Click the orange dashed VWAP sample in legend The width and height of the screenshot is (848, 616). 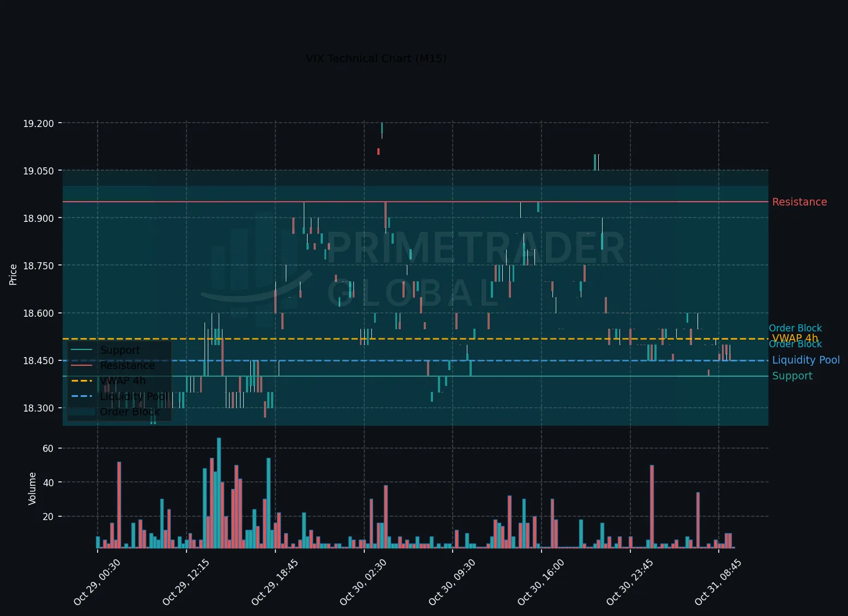click(82, 381)
